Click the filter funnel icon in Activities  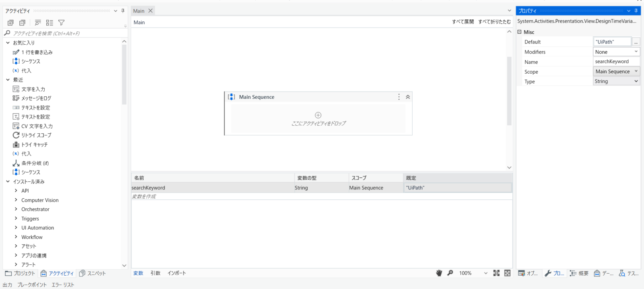pos(61,23)
